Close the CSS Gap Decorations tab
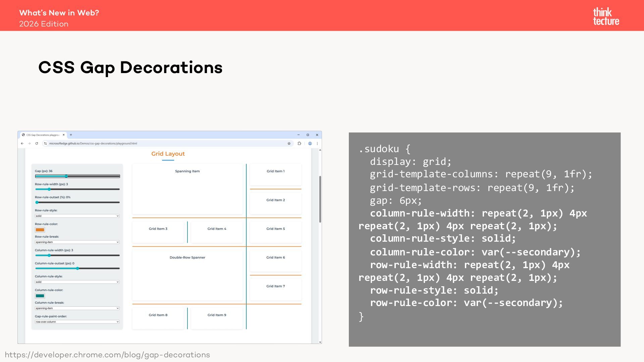Viewport: 644px width, 362px height. (64, 135)
